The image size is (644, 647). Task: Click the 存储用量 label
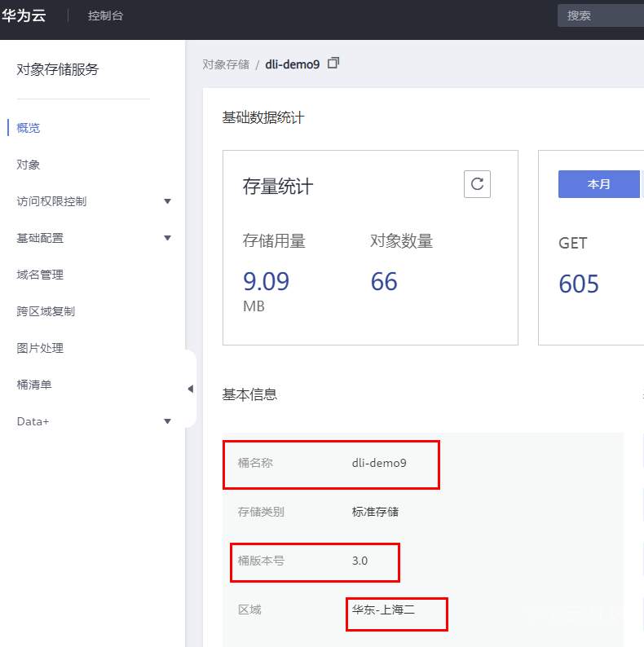[274, 240]
